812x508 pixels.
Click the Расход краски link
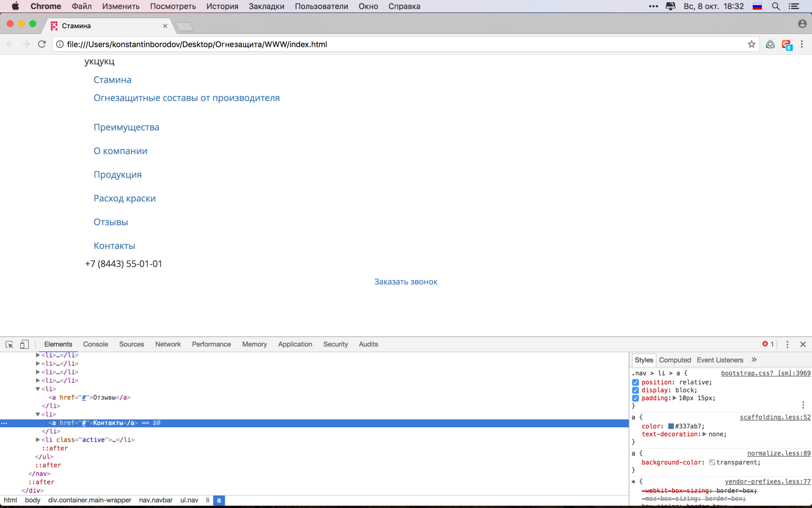tap(125, 199)
